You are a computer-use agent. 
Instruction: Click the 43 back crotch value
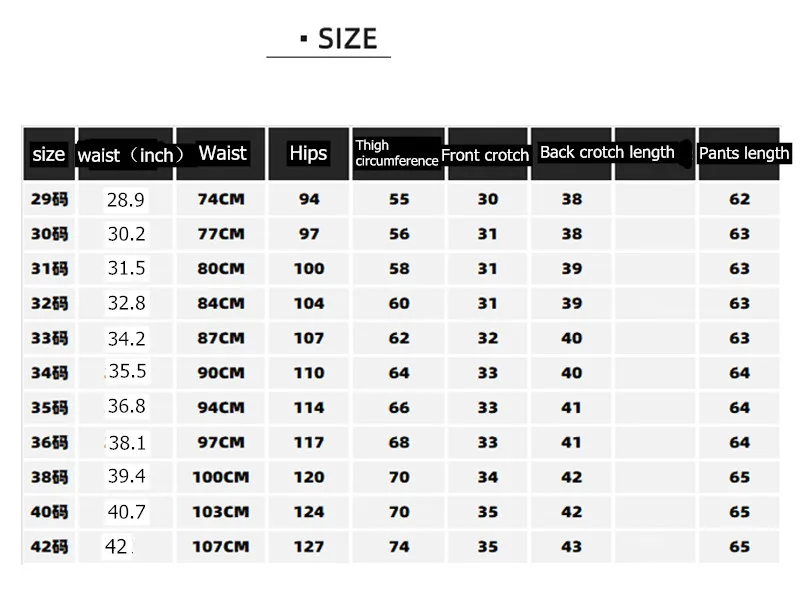(x=571, y=547)
